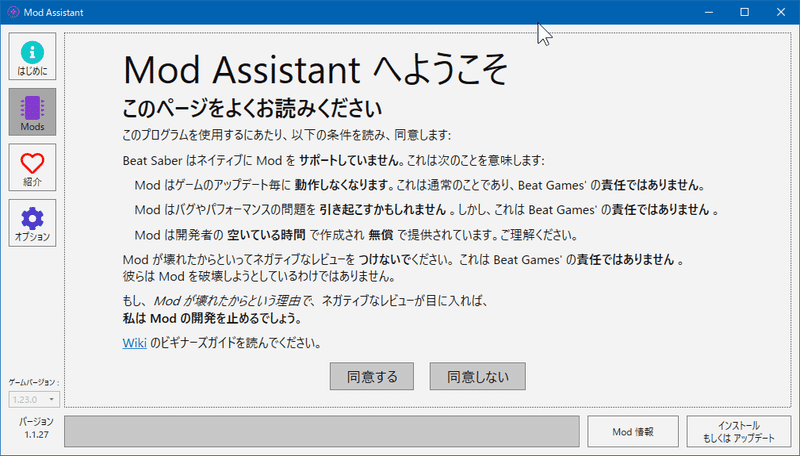The width and height of the screenshot is (800, 456).
Task: Open the はじめに intro page
Action: coord(32,56)
